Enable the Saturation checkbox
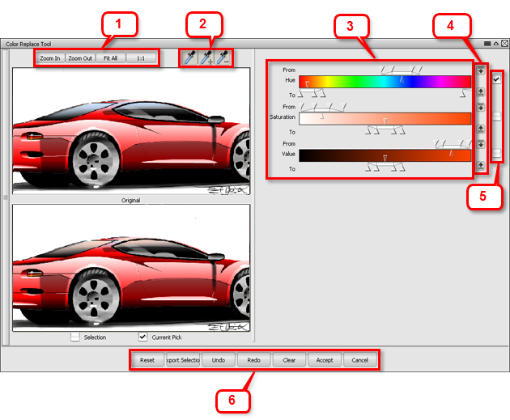The width and height of the screenshot is (510, 420). 496,116
